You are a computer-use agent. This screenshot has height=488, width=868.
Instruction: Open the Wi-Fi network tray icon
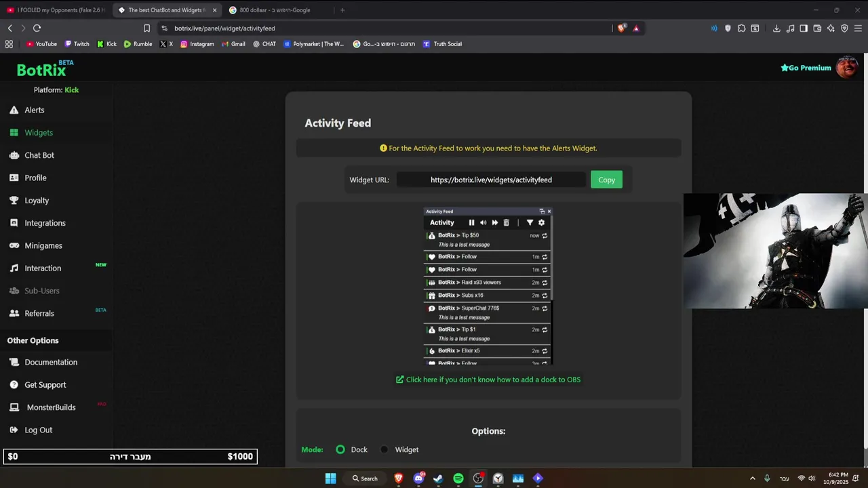pos(802,479)
